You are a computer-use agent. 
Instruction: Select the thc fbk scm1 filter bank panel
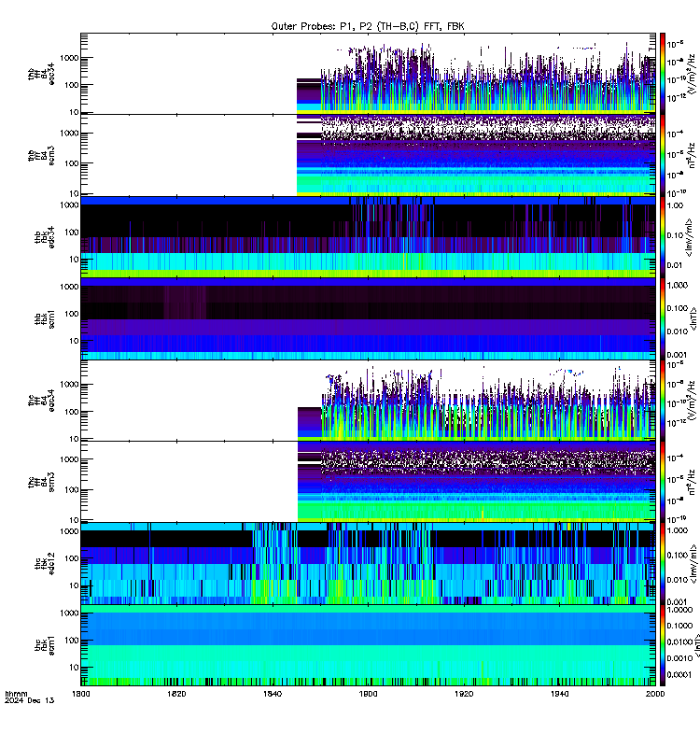pyautogui.click(x=368, y=645)
